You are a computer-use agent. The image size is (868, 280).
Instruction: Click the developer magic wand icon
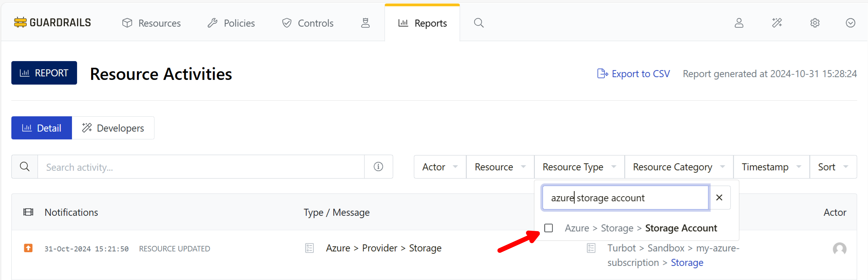pos(777,23)
